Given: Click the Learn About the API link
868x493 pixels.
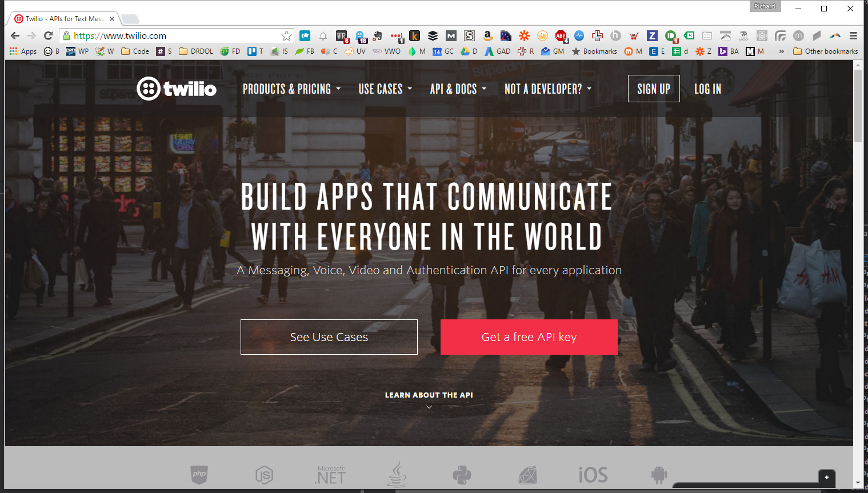Looking at the screenshot, I should coord(429,395).
